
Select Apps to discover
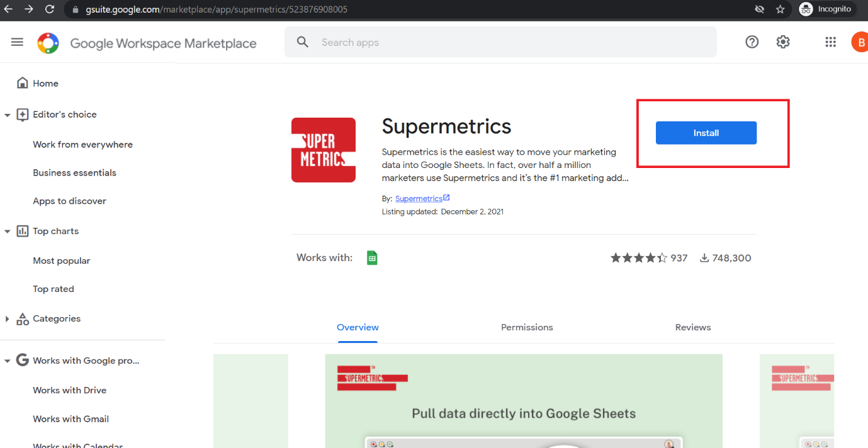click(69, 201)
